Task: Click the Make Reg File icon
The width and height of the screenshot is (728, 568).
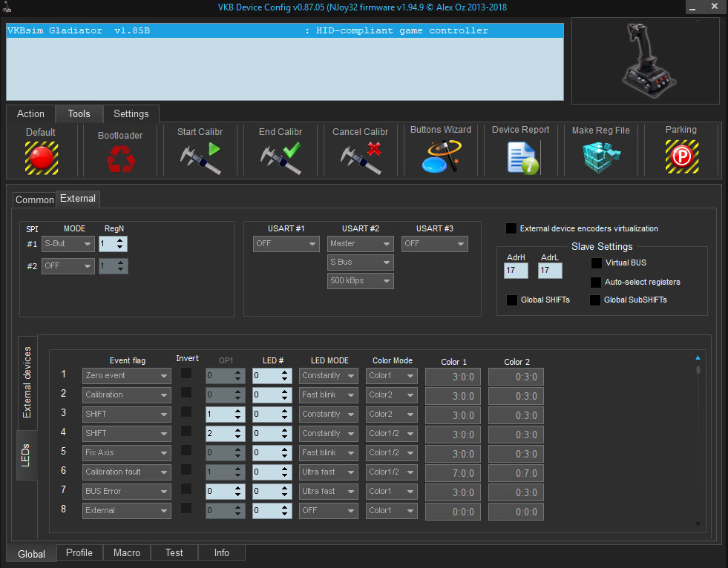Action: coord(600,157)
